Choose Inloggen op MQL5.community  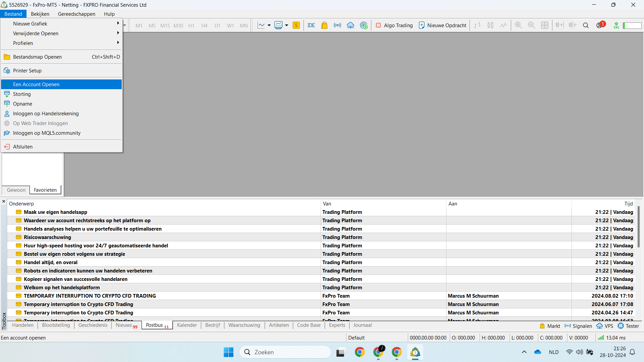click(x=61, y=133)
